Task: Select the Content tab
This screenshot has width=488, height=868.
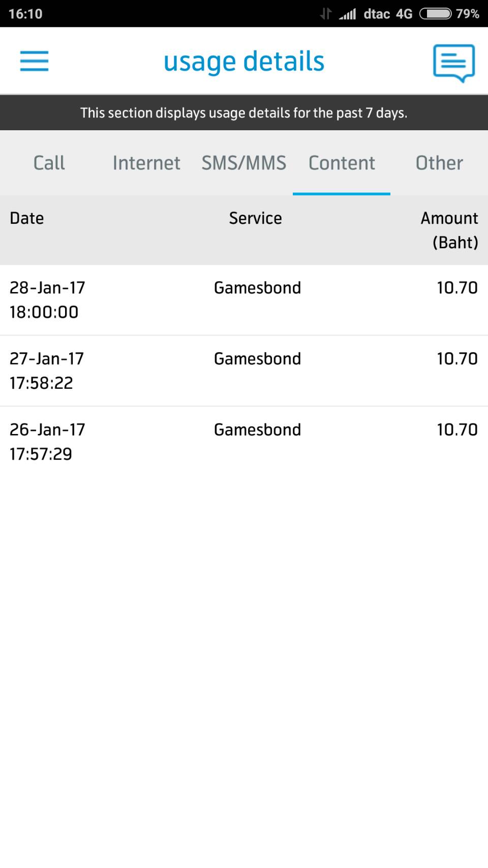Action: tap(342, 163)
